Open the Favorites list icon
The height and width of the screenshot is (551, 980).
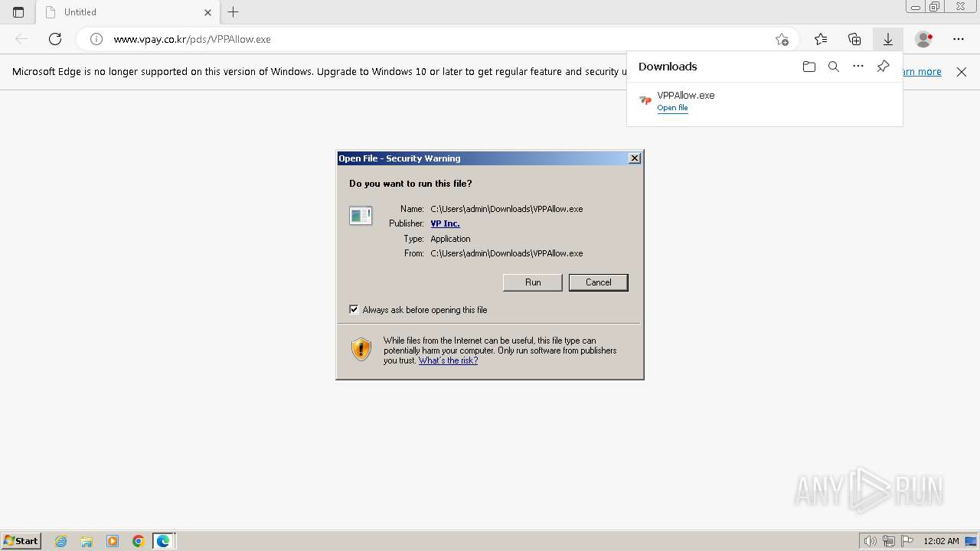[x=821, y=39]
